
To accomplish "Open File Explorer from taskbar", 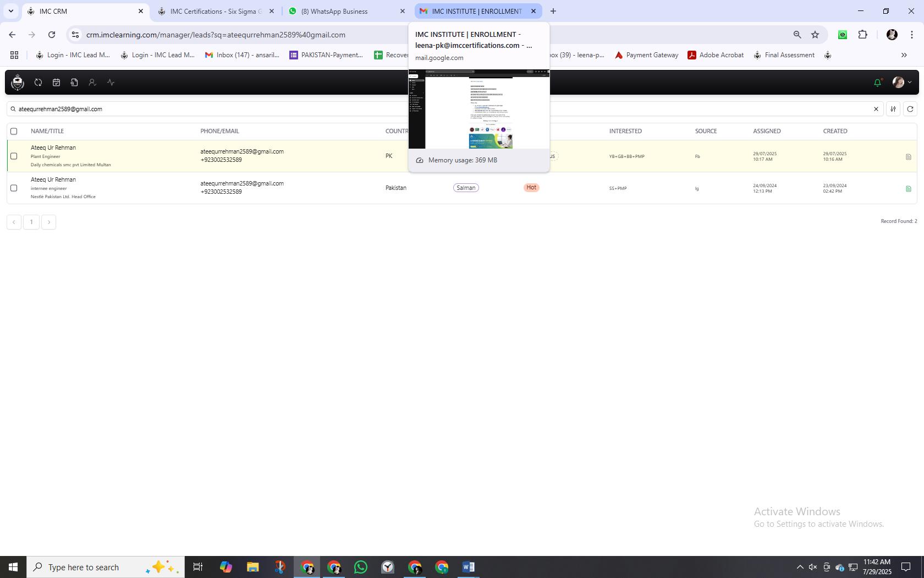I will [252, 567].
